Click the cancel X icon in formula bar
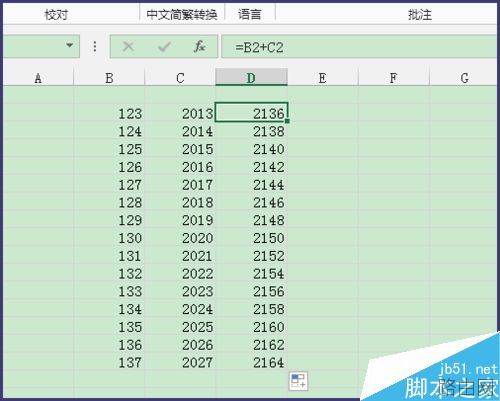Viewport: 500px width, 401px height. tap(128, 47)
